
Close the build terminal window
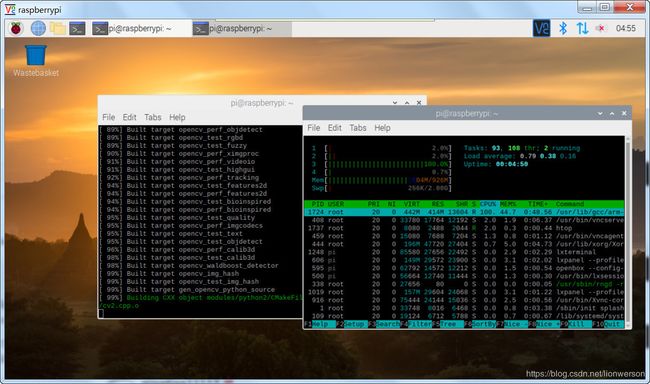(419, 102)
